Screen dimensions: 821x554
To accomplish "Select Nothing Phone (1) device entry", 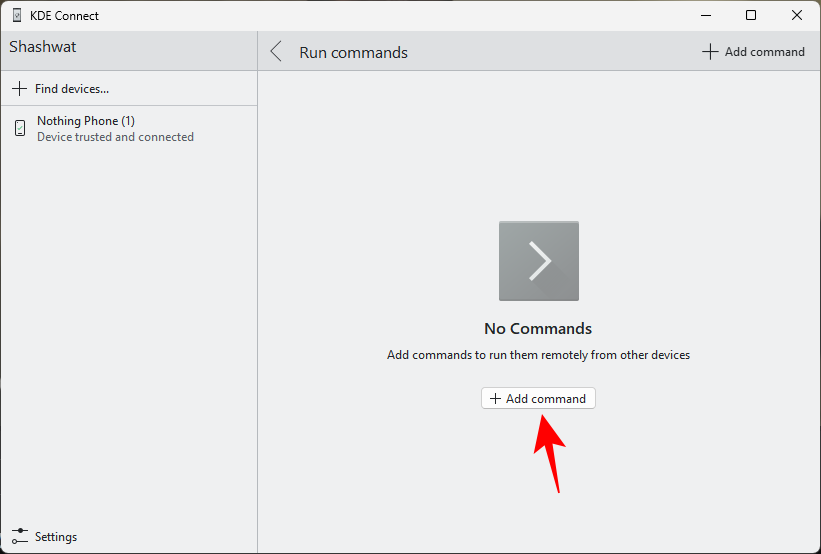I will pyautogui.click(x=129, y=128).
